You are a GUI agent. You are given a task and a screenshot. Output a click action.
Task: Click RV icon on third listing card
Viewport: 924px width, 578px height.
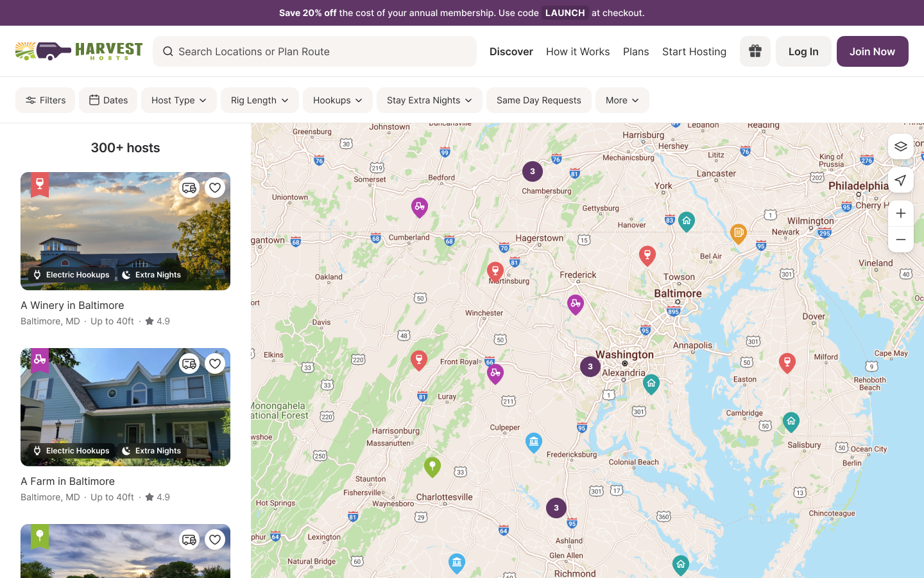pos(189,539)
